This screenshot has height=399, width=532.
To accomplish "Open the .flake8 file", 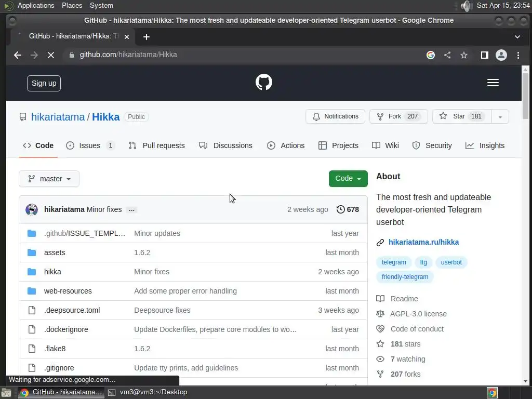I will coord(55,349).
